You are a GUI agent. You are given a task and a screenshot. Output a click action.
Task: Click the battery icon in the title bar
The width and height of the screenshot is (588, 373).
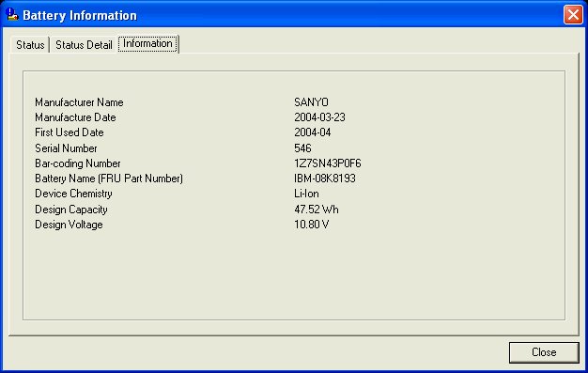[x=12, y=15]
